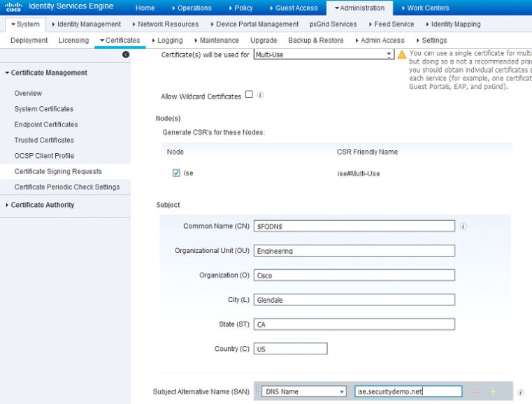Image resolution: width=532 pixels, height=404 pixels.
Task: Open info icon beside Allow Wildcard Certificates
Action: pyautogui.click(x=260, y=95)
